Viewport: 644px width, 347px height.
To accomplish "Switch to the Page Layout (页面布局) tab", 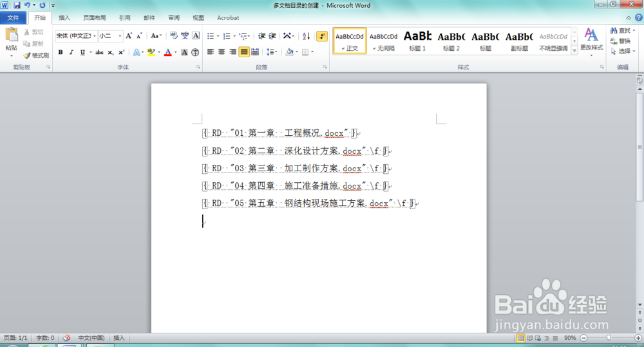I will tap(95, 17).
